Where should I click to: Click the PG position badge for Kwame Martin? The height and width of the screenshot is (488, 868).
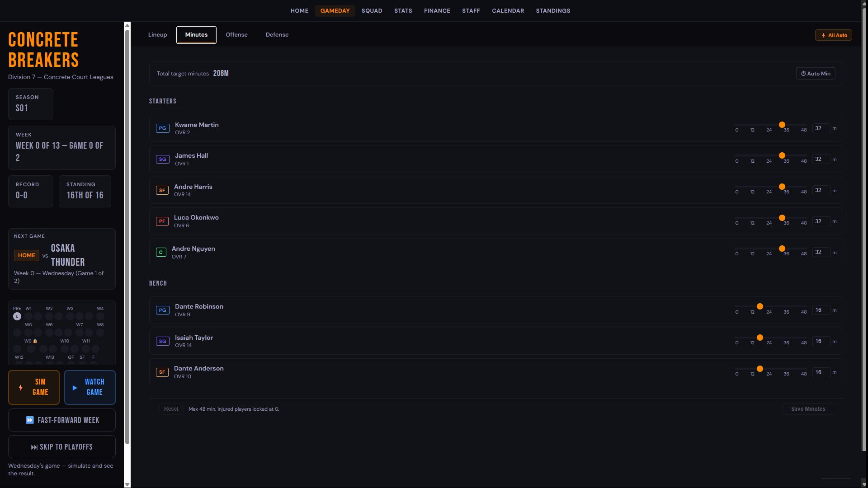click(162, 128)
